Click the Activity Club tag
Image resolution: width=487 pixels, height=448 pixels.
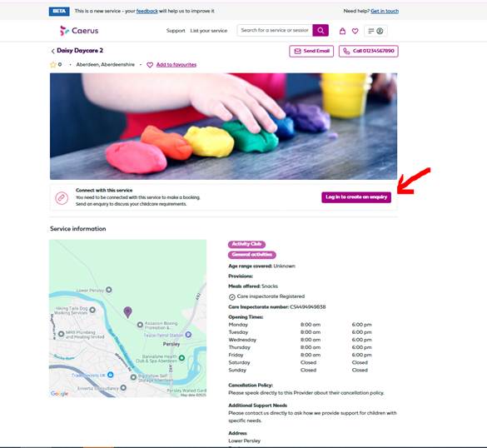point(246,244)
